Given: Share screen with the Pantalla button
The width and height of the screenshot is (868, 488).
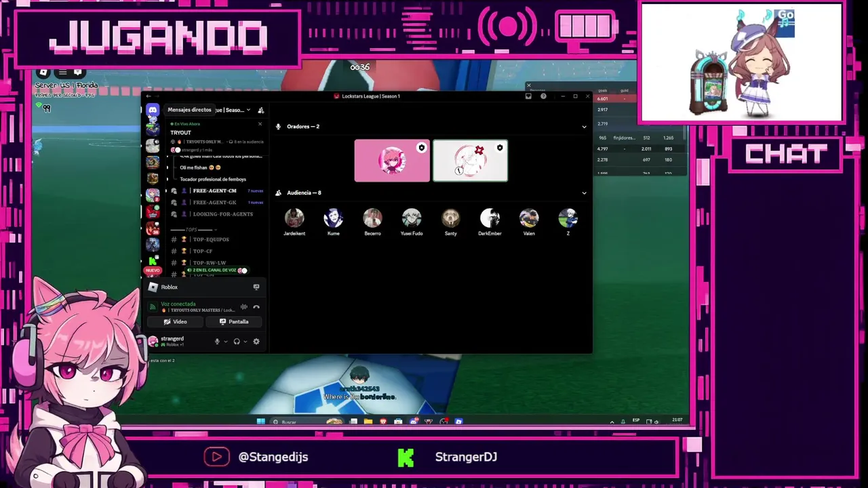Looking at the screenshot, I should pos(234,322).
